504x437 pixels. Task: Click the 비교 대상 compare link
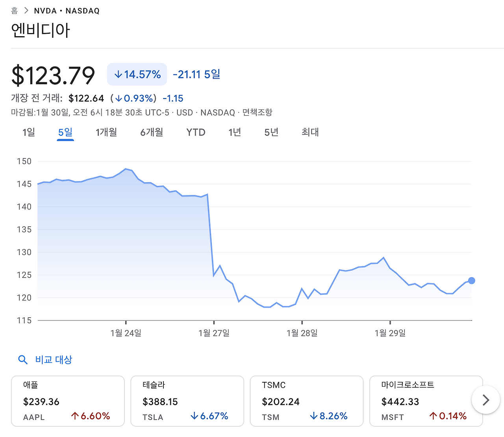(x=54, y=360)
